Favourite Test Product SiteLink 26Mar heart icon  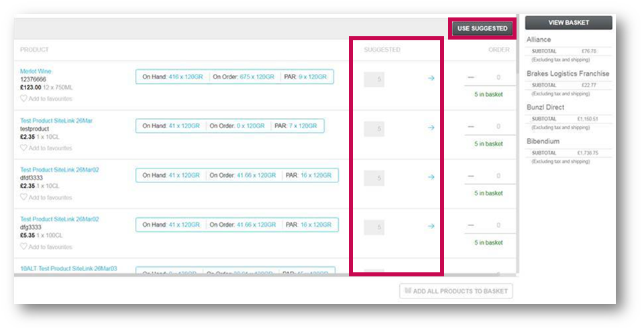click(x=24, y=148)
